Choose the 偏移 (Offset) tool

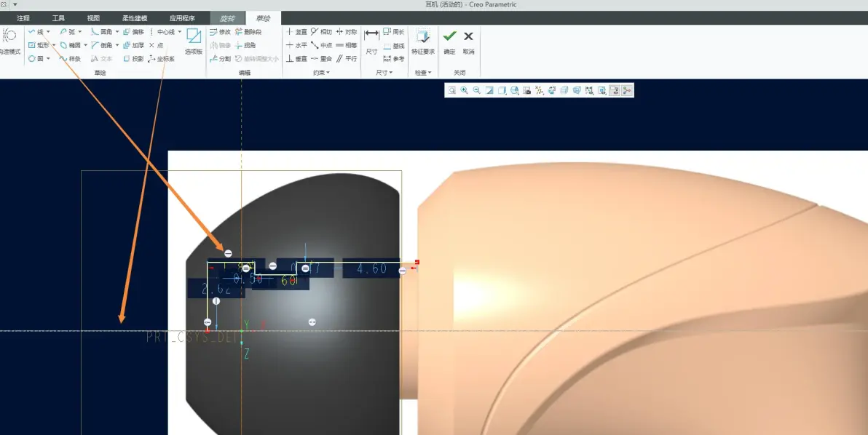(x=133, y=32)
